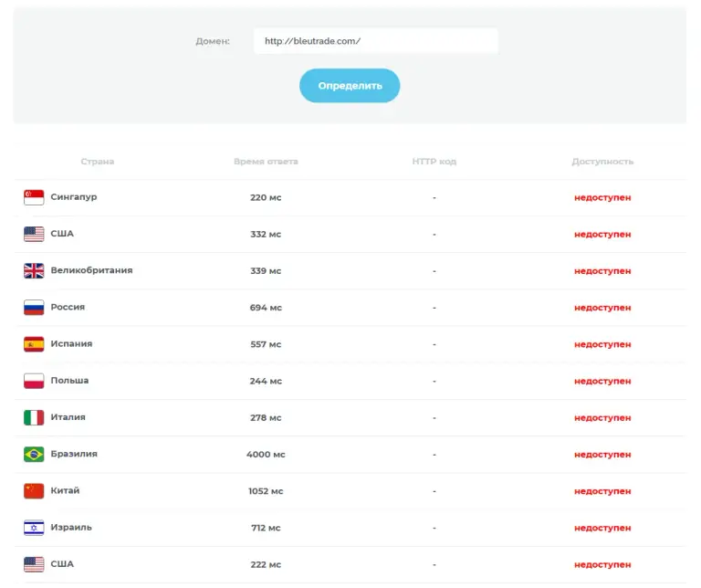Click the 712 мс value for Израиль
The image size is (701, 588).
266,528
